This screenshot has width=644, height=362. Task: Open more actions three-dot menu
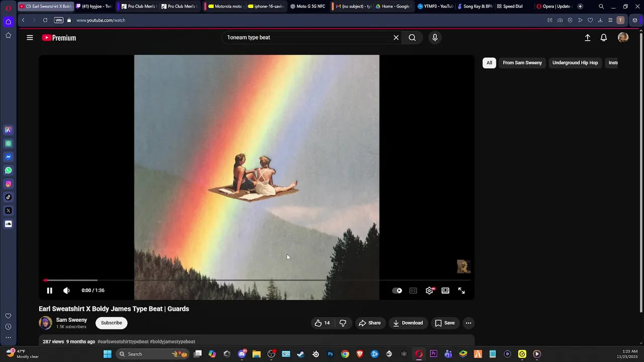[x=468, y=323]
